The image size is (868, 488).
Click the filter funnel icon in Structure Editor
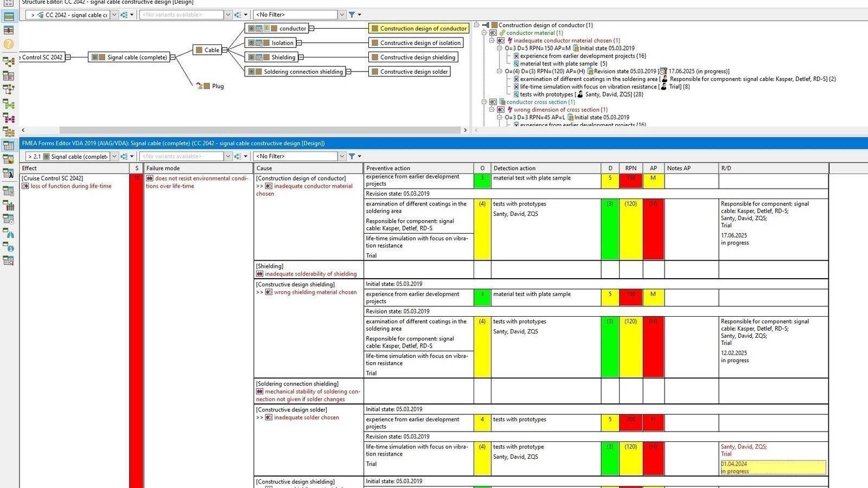(352, 15)
